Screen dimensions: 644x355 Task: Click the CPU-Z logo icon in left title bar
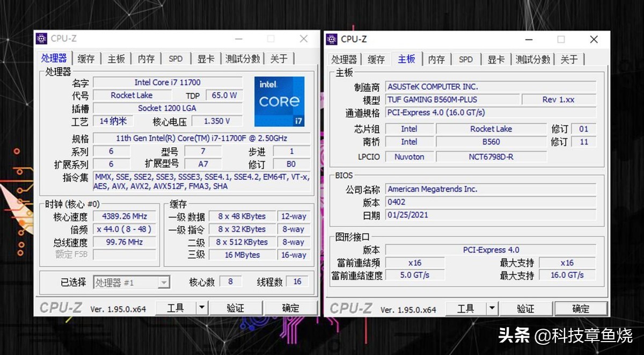click(x=41, y=38)
